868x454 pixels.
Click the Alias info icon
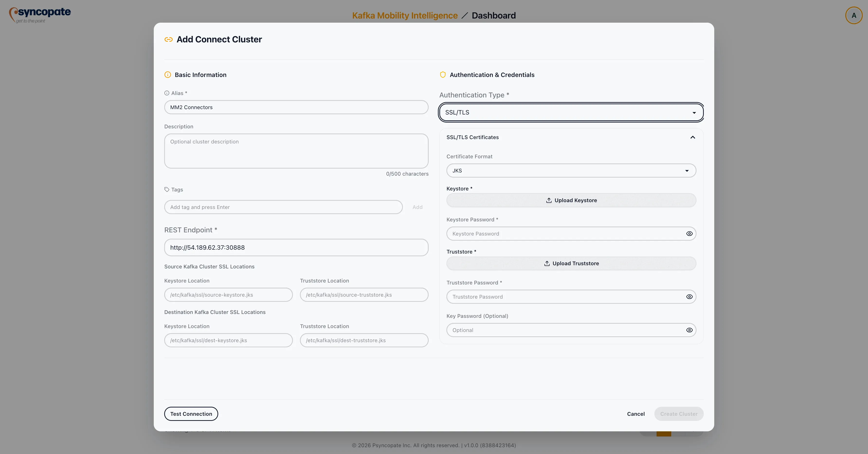coord(166,93)
